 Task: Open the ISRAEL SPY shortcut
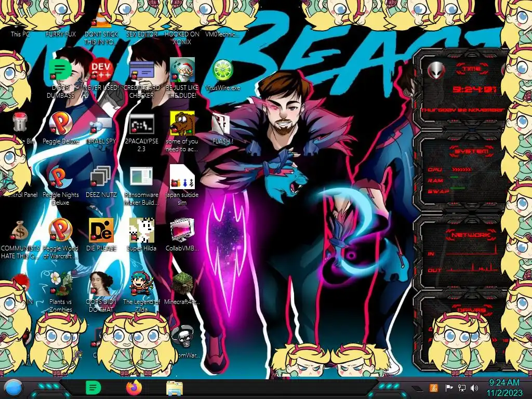(101, 125)
